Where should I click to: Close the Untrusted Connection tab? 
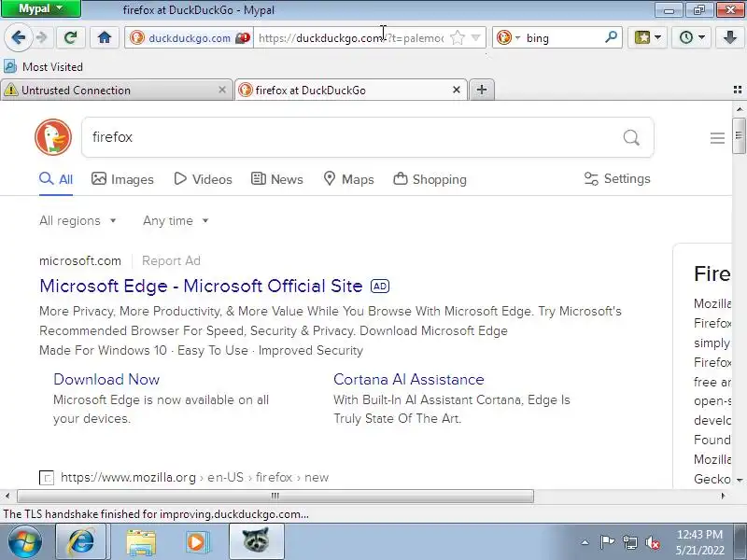[222, 90]
